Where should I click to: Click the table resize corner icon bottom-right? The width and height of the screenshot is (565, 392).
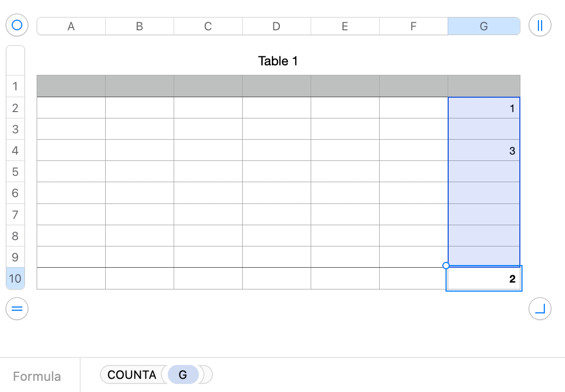[540, 309]
